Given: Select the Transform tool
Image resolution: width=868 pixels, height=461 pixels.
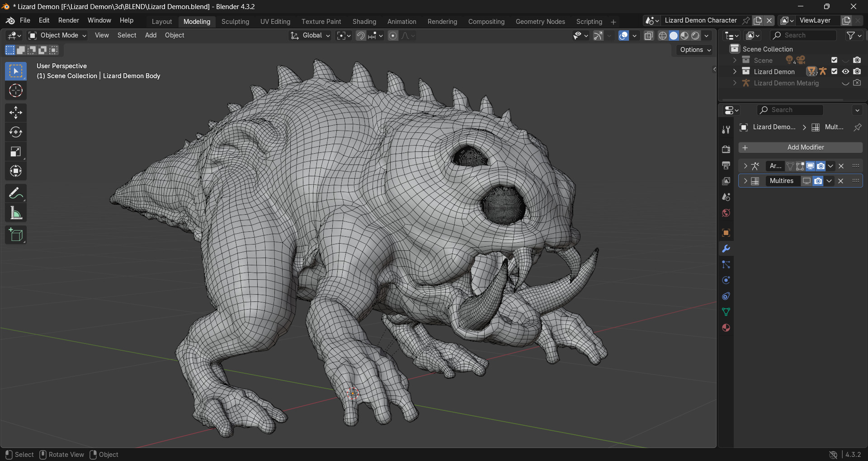Looking at the screenshot, I should (x=16, y=171).
